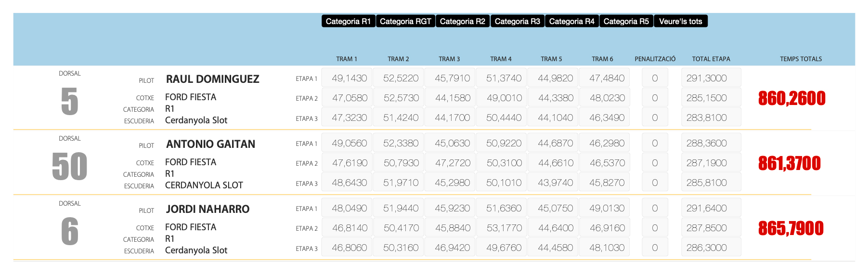Show Categoria R3 results
The width and height of the screenshot is (868, 262).
click(x=518, y=21)
